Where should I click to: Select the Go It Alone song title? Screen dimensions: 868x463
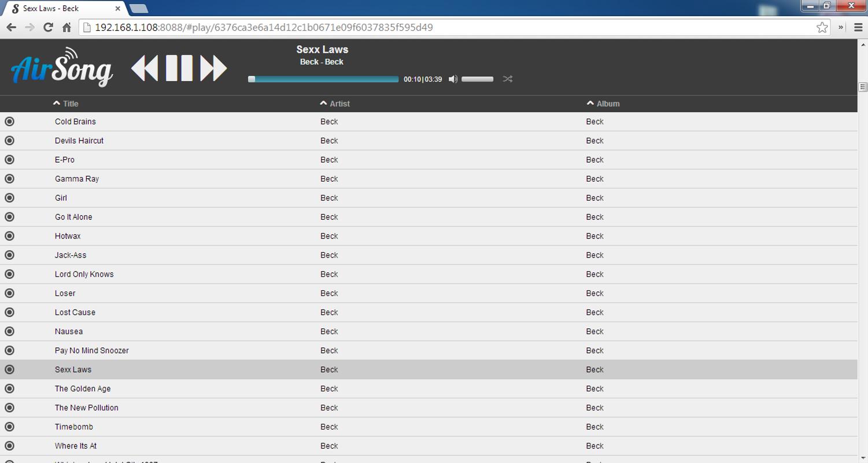(x=73, y=217)
